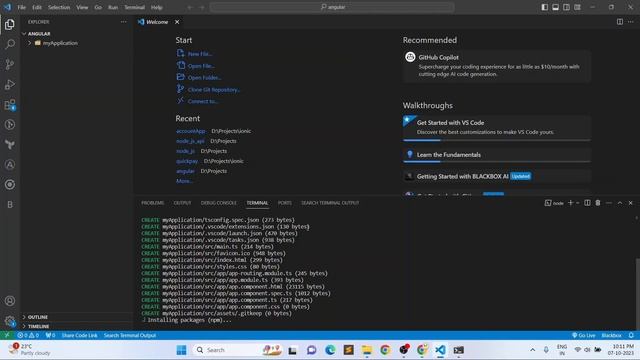The width and height of the screenshot is (640, 360).
Task: Click More link under Recent
Action: point(184,181)
